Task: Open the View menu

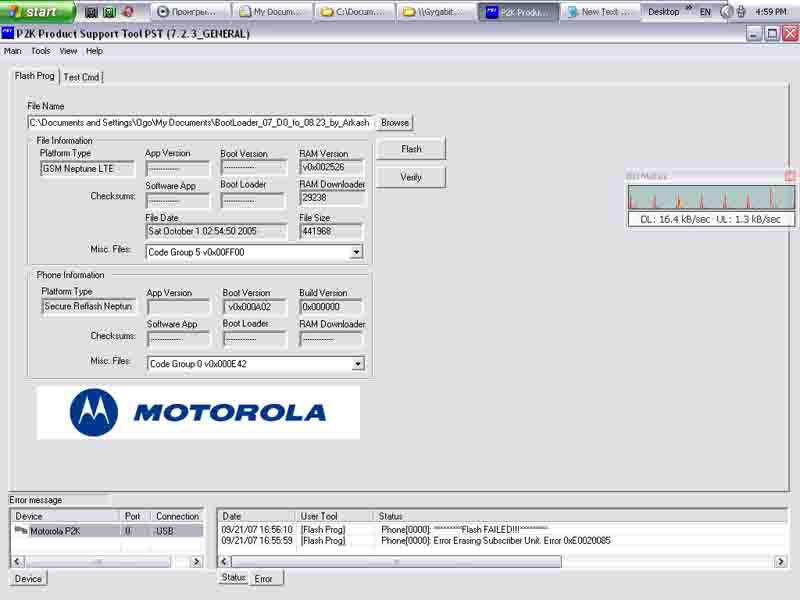Action: pyautogui.click(x=68, y=51)
